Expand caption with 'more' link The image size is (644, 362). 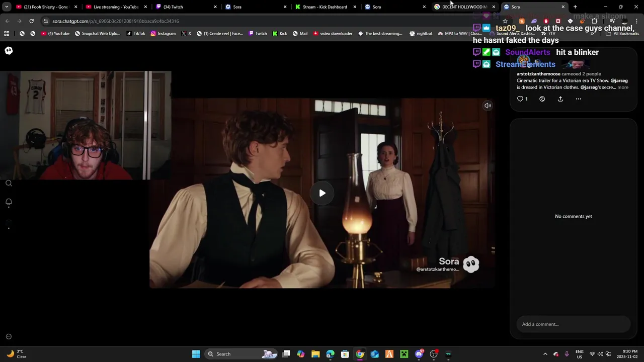point(623,87)
